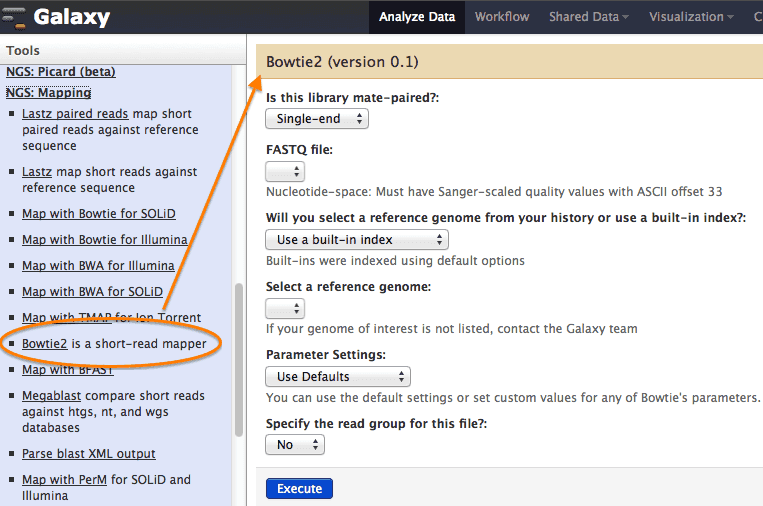
Task: Open Map with BWA for Illumina
Action: pyautogui.click(x=98, y=266)
